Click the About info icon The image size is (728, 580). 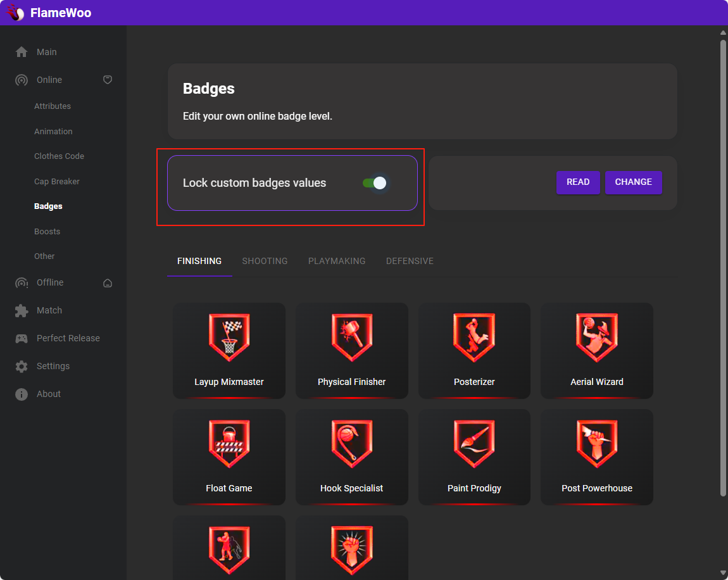pyautogui.click(x=22, y=394)
